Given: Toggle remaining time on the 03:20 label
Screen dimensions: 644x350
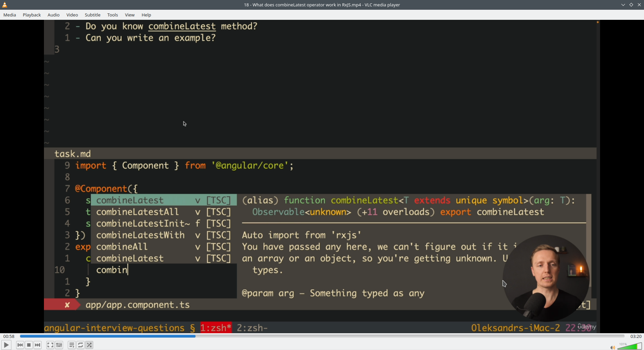Looking at the screenshot, I should click(636, 336).
